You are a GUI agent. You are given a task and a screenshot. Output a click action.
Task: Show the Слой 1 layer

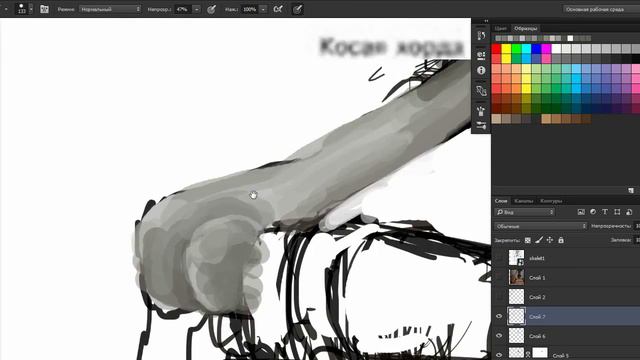499,278
